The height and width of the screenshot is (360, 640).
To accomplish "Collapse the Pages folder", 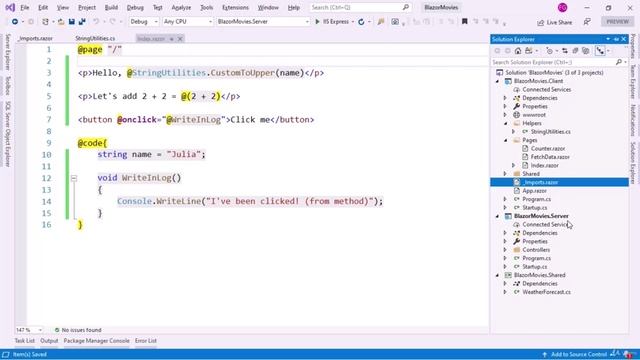I will pos(505,140).
